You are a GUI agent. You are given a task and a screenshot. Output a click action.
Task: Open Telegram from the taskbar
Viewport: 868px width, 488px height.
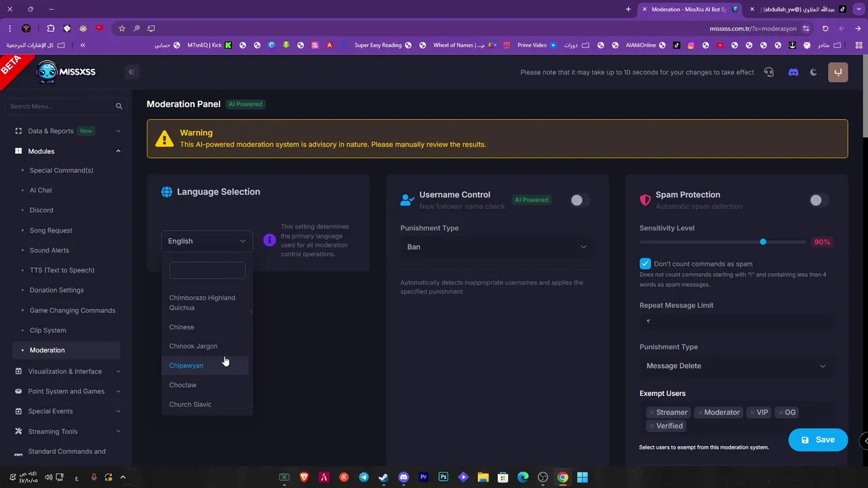363,477
